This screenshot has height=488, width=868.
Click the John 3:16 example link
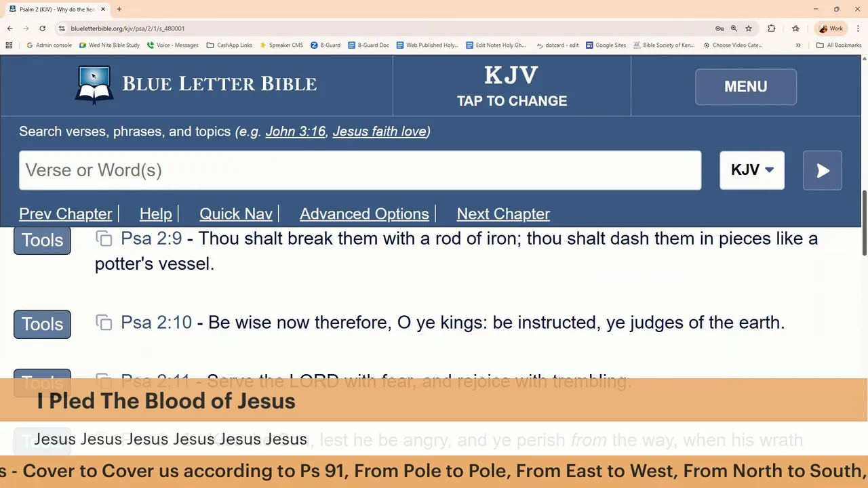tap(296, 131)
